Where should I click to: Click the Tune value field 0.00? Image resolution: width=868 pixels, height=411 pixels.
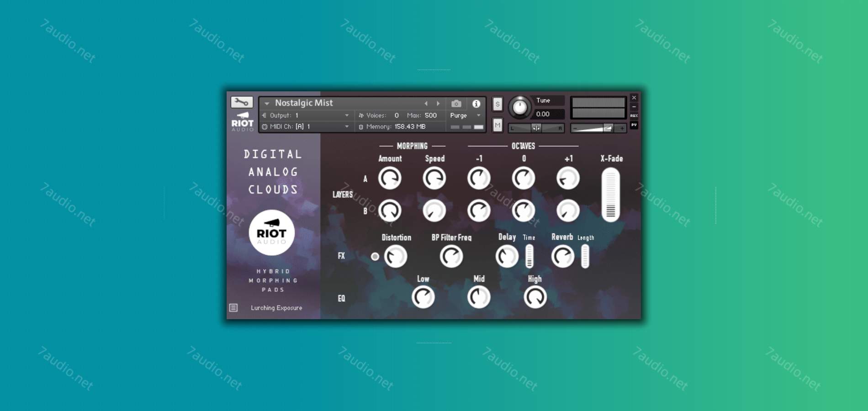click(x=549, y=114)
